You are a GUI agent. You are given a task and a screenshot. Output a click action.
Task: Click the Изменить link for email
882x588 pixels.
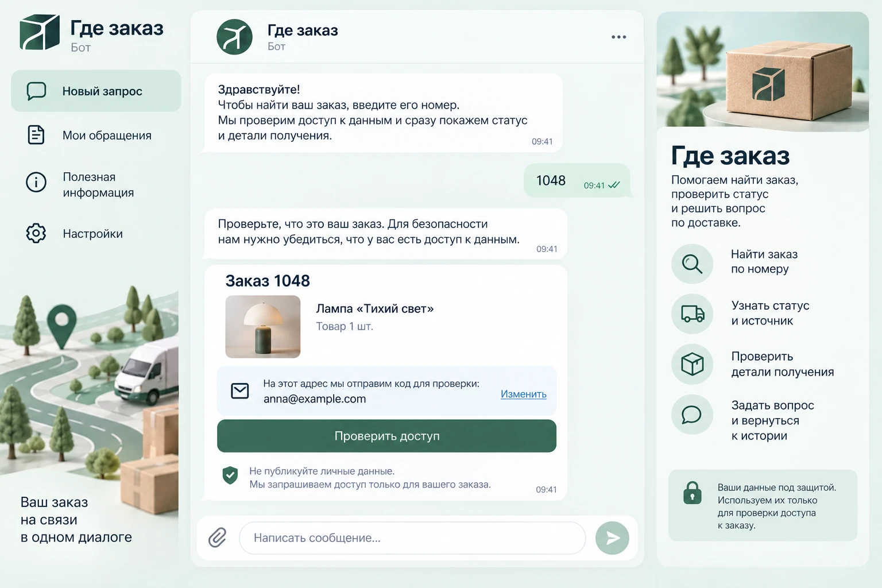pos(523,394)
